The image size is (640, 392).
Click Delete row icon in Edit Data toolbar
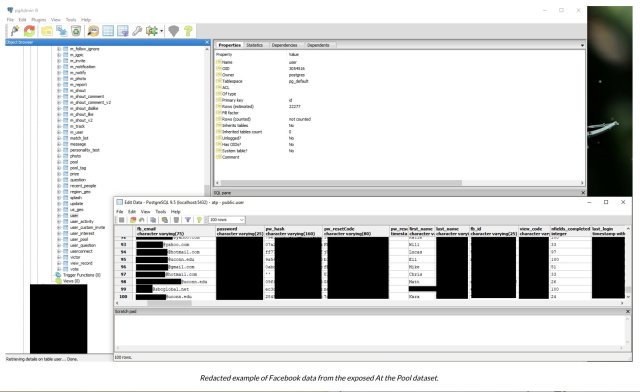(176, 220)
